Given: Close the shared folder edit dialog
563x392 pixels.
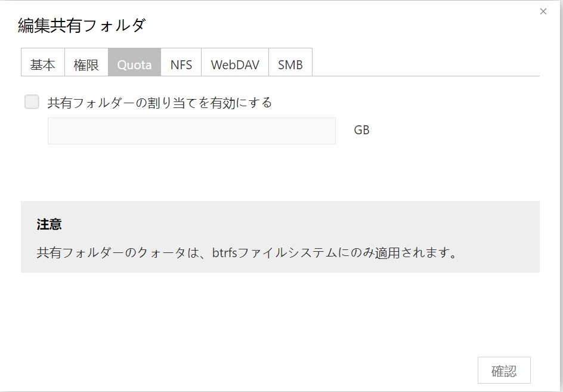Looking at the screenshot, I should [543, 11].
